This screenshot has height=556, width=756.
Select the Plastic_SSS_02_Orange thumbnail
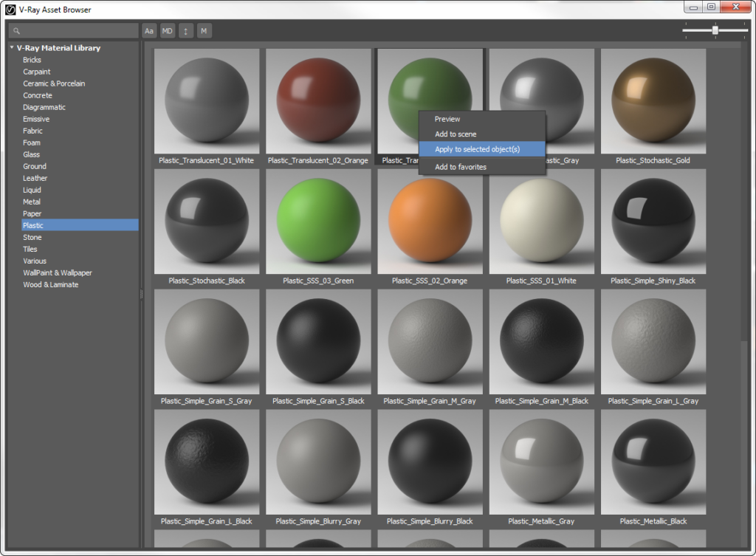coord(430,222)
